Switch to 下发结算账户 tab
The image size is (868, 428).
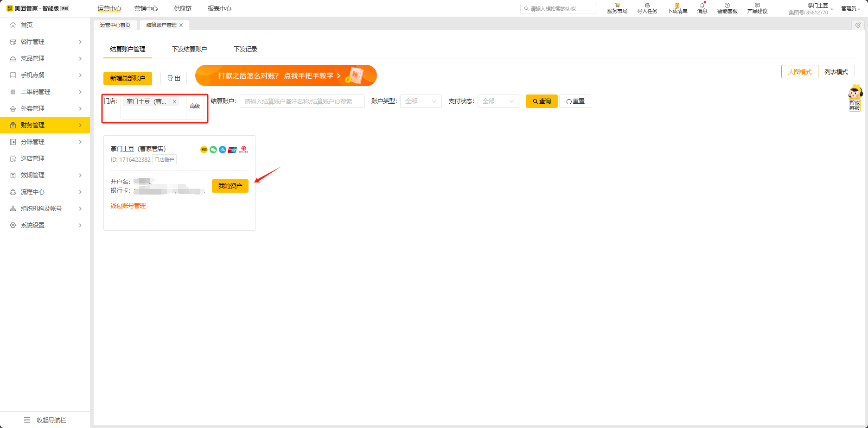pos(189,49)
